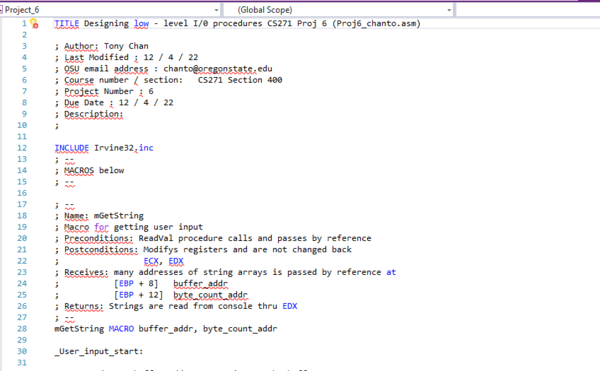Viewport: 600px width, 371px height.
Task: Click the _User_input_start: label
Action: pos(99,351)
